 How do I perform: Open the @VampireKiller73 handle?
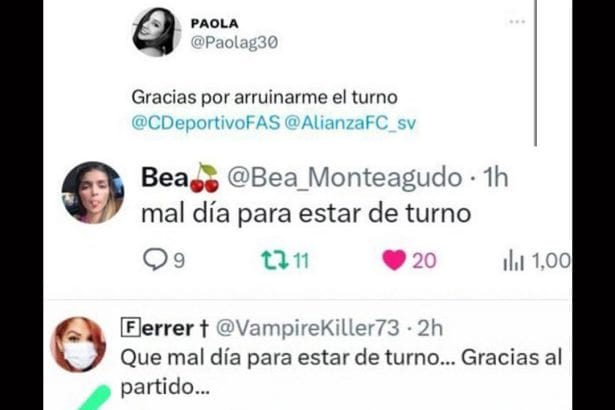pyautogui.click(x=308, y=328)
